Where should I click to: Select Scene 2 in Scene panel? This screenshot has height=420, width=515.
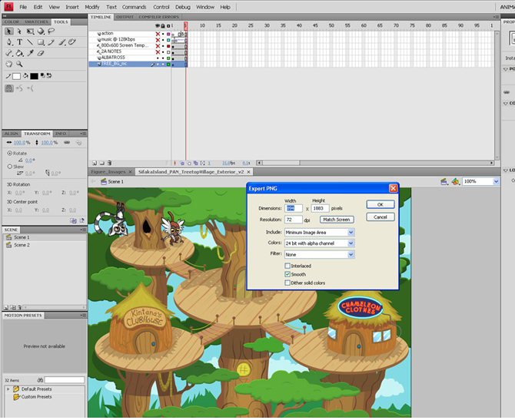pyautogui.click(x=22, y=245)
